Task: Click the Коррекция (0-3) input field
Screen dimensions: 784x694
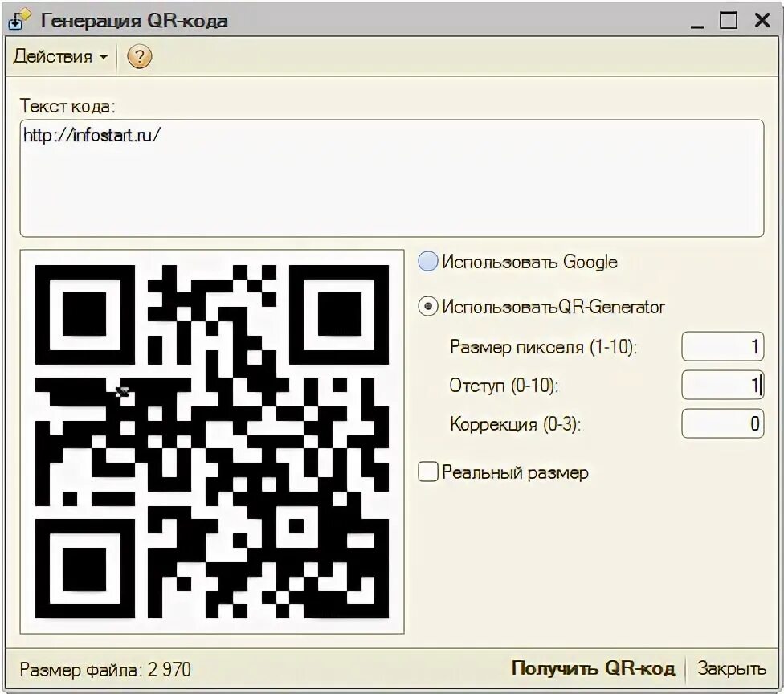Action: (x=722, y=423)
